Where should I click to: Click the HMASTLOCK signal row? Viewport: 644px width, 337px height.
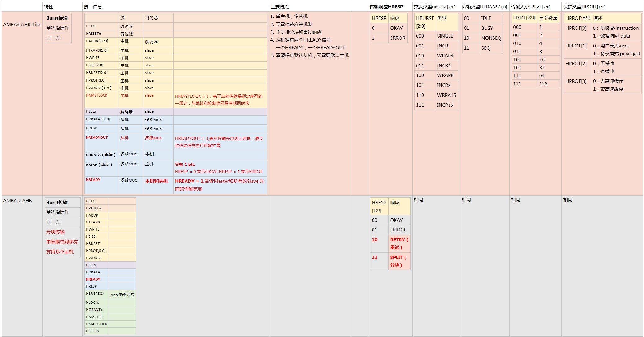coord(96,95)
